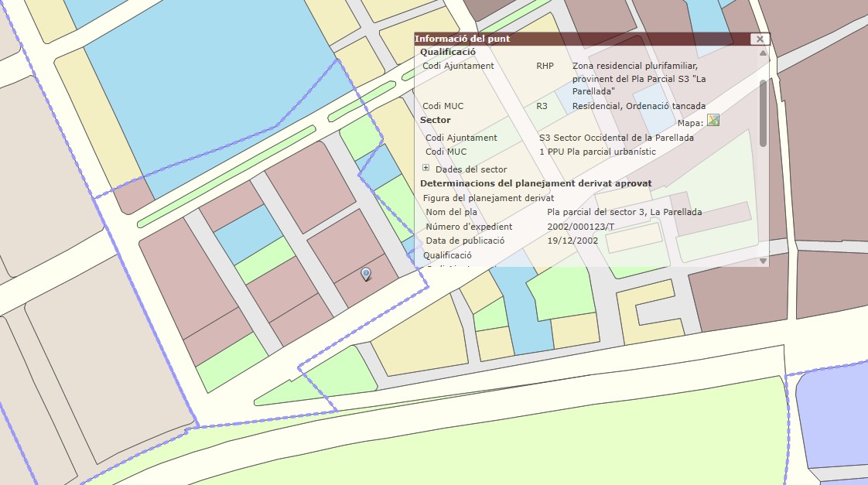Viewport: 868px width, 485px height.
Task: Click the plan name Pla parcial del sector 3
Action: (x=624, y=212)
